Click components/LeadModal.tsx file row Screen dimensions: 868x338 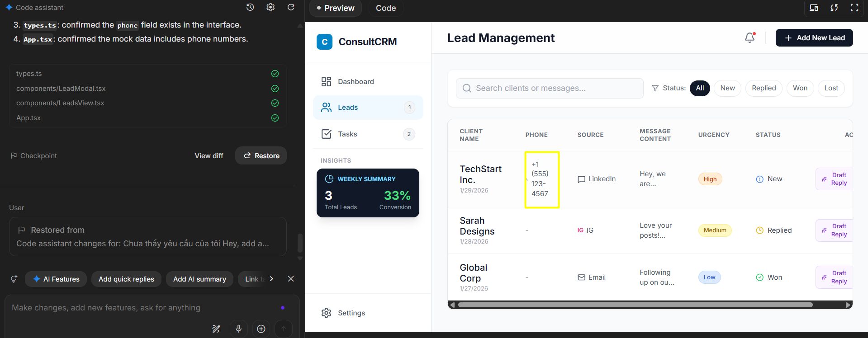(x=147, y=89)
